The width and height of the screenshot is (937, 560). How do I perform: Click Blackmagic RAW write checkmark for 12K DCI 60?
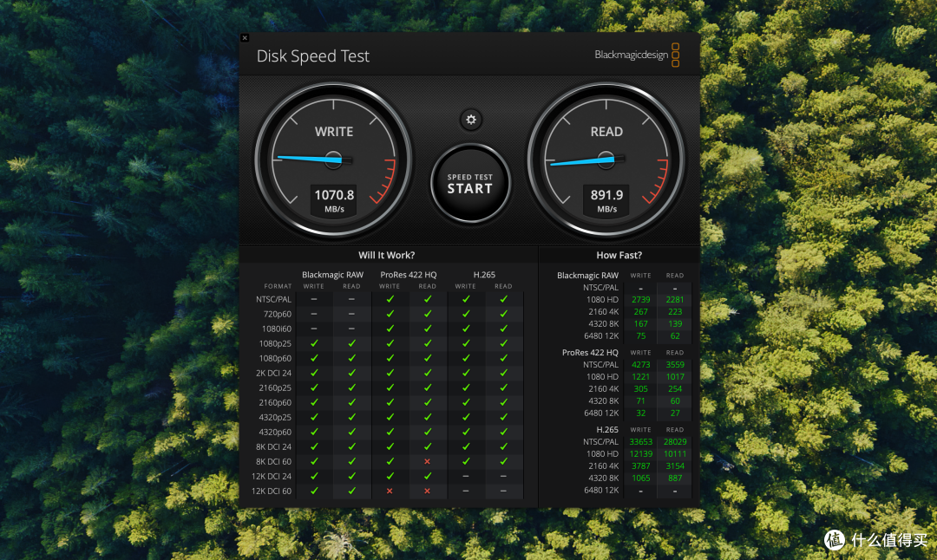pyautogui.click(x=314, y=491)
